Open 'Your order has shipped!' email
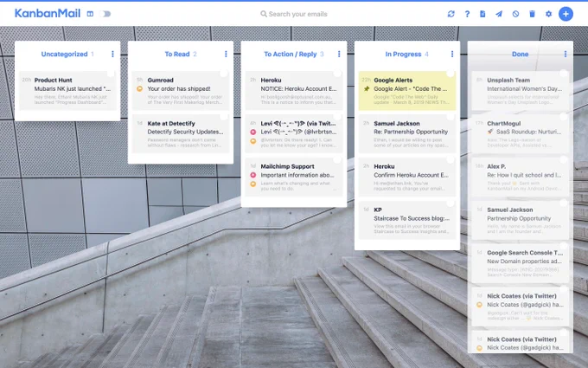 [181, 91]
